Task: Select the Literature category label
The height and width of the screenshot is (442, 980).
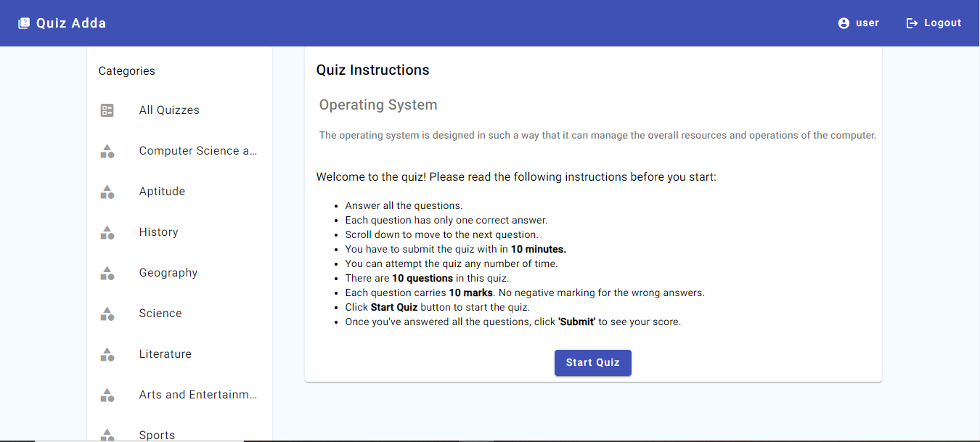Action: click(x=165, y=353)
